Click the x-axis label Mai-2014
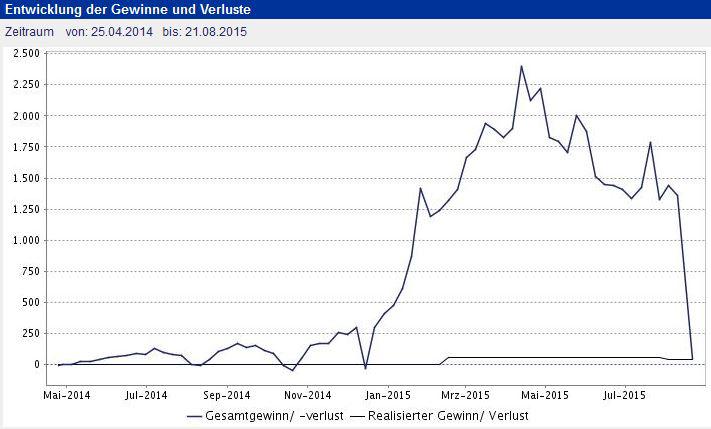Viewport: 711px width, 429px height. [67, 395]
